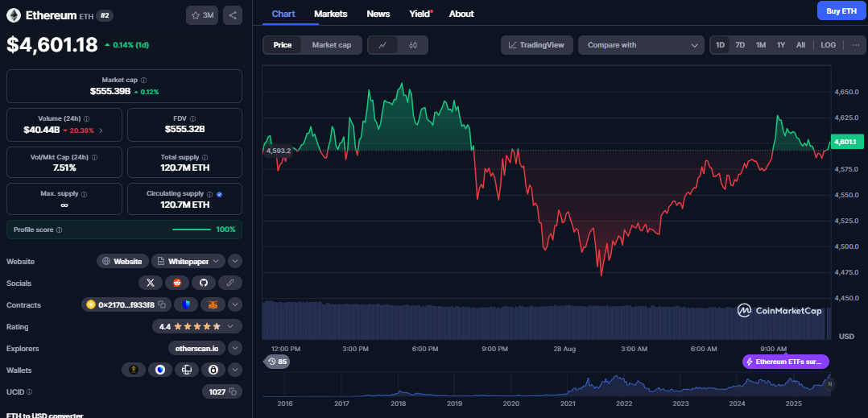Add to MetaMask using fox icon
868x418 pixels.
coord(213,304)
